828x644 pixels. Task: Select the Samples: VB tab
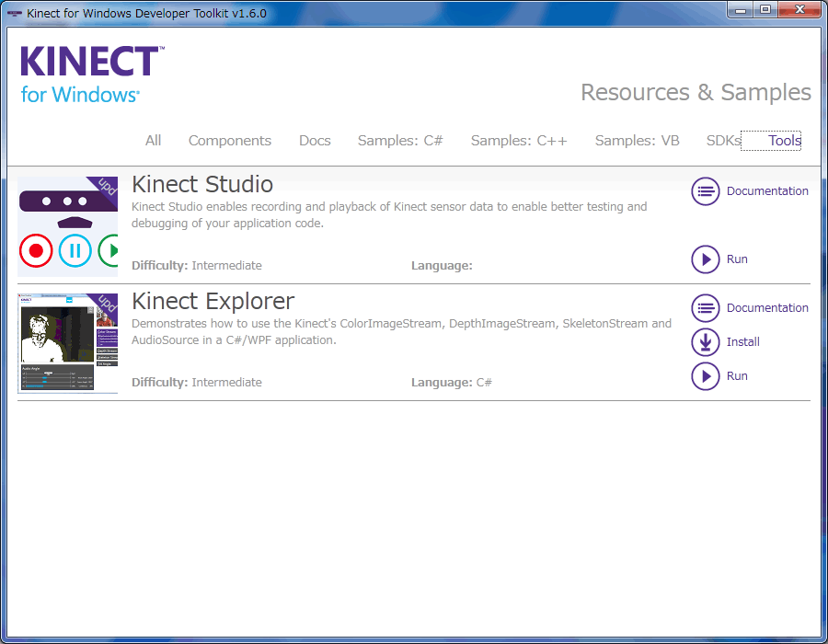point(637,141)
